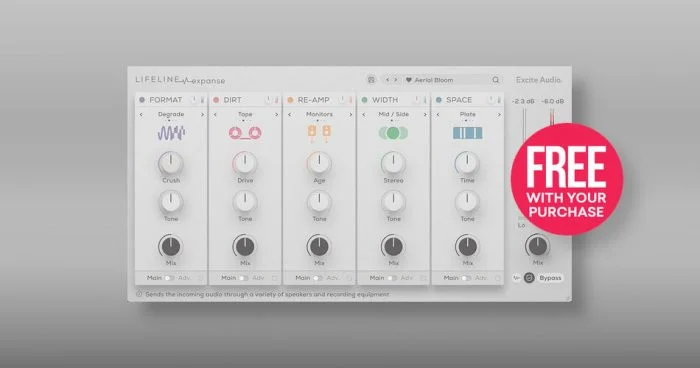Go to previous RE-AMP mode before Monitors

tap(289, 115)
